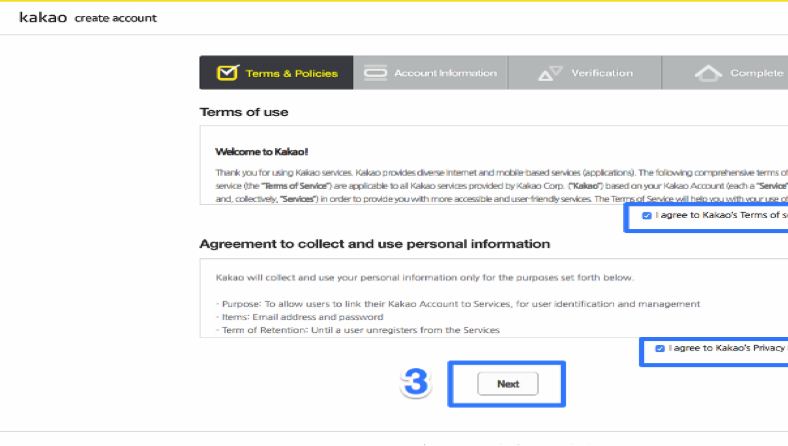This screenshot has width=788, height=446.
Task: Go to the Verification step tab
Action: 585,73
